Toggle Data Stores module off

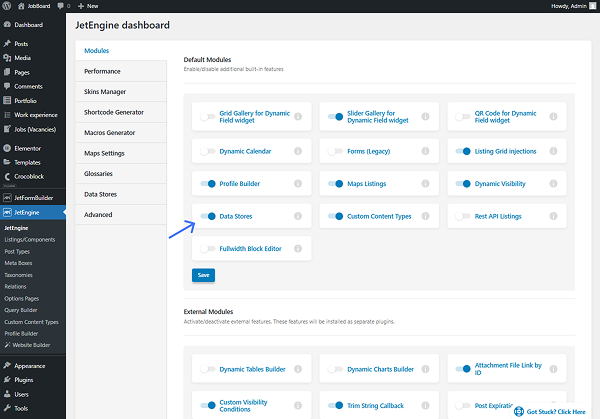coord(208,216)
